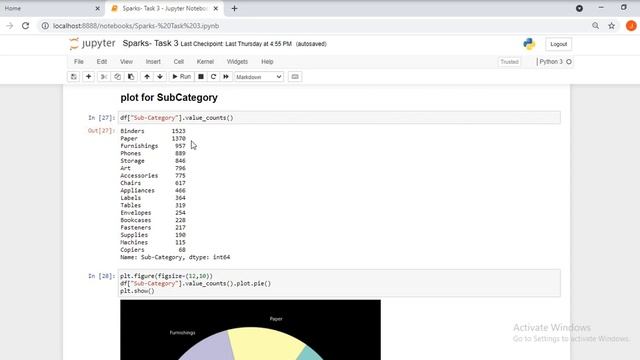
Task: Close the Sparks- Task 3 browser tab
Action: [216, 8]
